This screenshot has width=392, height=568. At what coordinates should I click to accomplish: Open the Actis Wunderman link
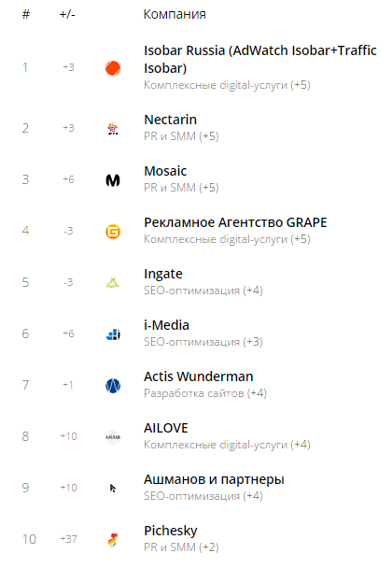click(x=199, y=376)
